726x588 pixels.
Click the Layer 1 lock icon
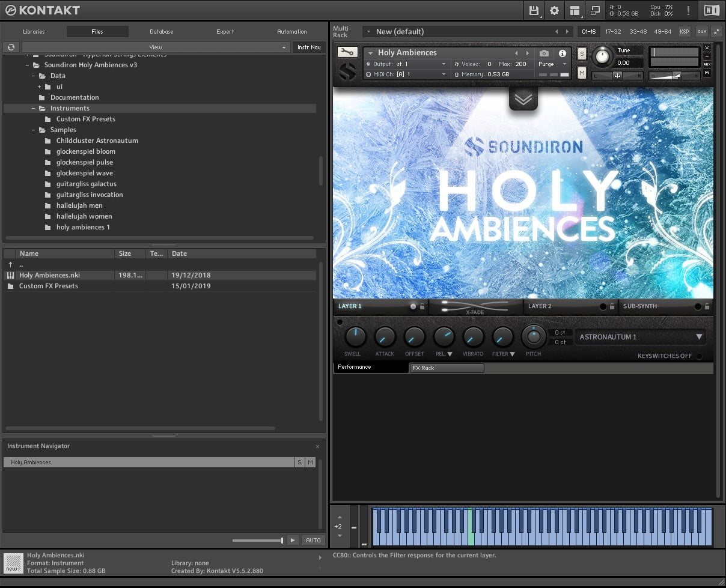tap(422, 306)
